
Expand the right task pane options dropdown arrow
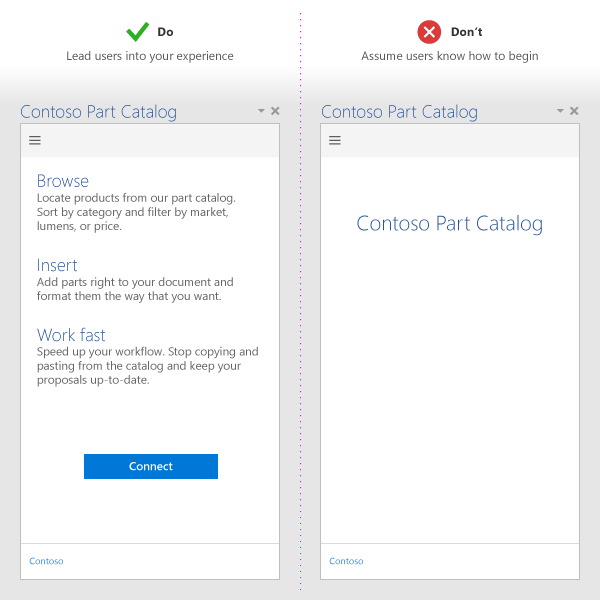(560, 111)
